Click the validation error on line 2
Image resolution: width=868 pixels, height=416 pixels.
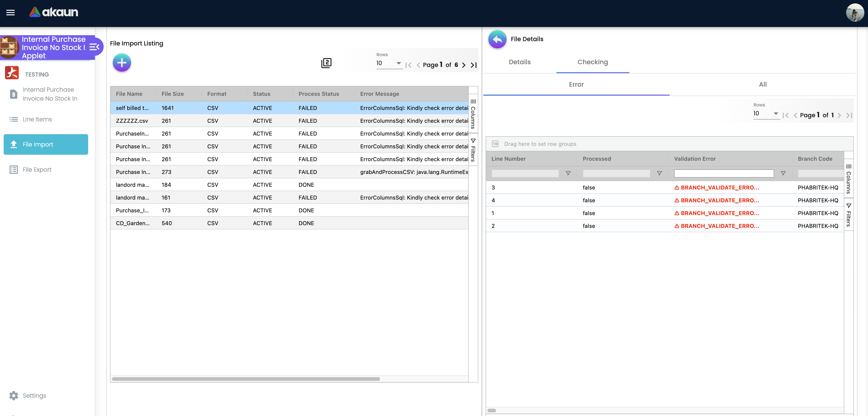tap(717, 226)
